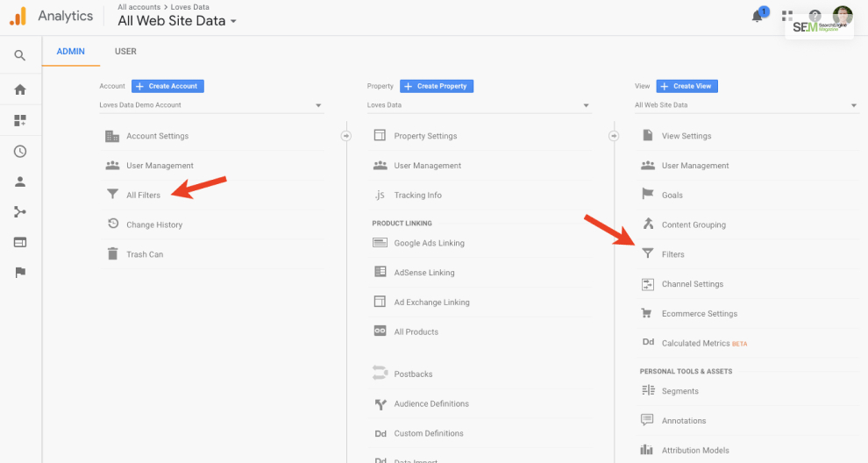Click the Create Account button
The height and width of the screenshot is (463, 868).
[x=167, y=86]
